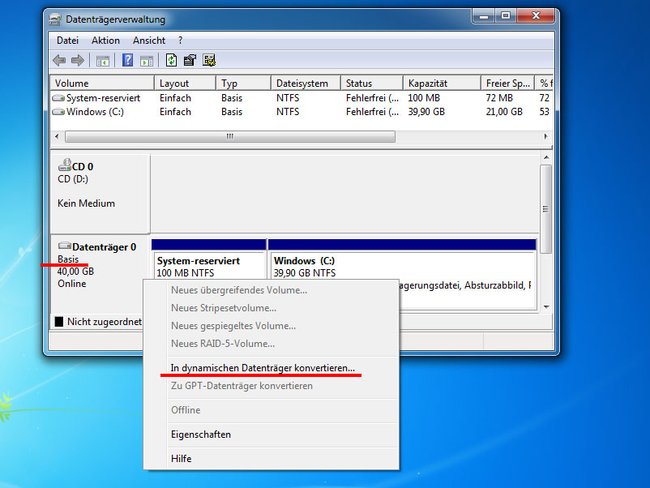650x488 pixels.
Task: Click Neues gespiegeltes Volume entry
Action: click(233, 326)
